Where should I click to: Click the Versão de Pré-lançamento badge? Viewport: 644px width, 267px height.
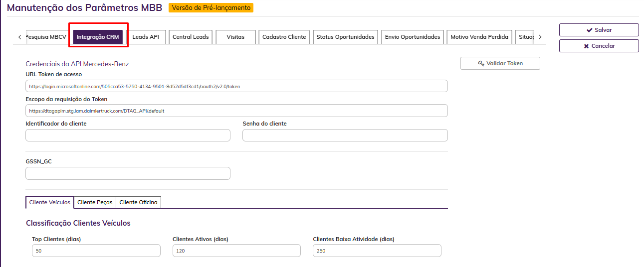pyautogui.click(x=211, y=8)
